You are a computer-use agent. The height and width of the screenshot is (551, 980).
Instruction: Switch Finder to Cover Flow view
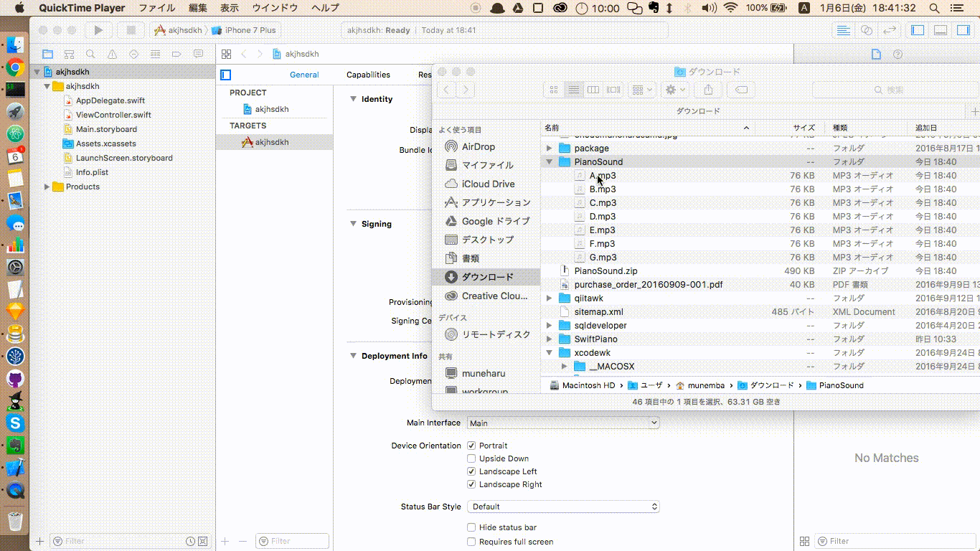pos(613,90)
